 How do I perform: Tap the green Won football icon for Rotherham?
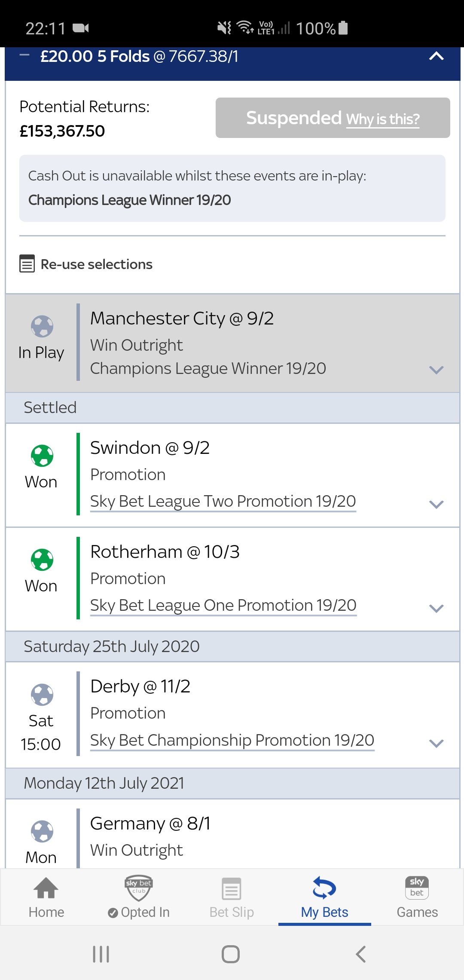coord(42,560)
